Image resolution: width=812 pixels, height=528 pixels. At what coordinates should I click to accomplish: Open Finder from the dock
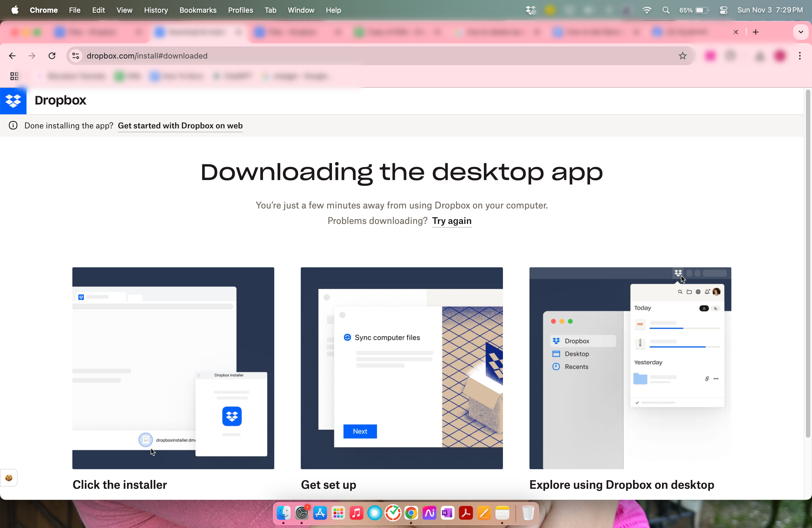pos(283,513)
